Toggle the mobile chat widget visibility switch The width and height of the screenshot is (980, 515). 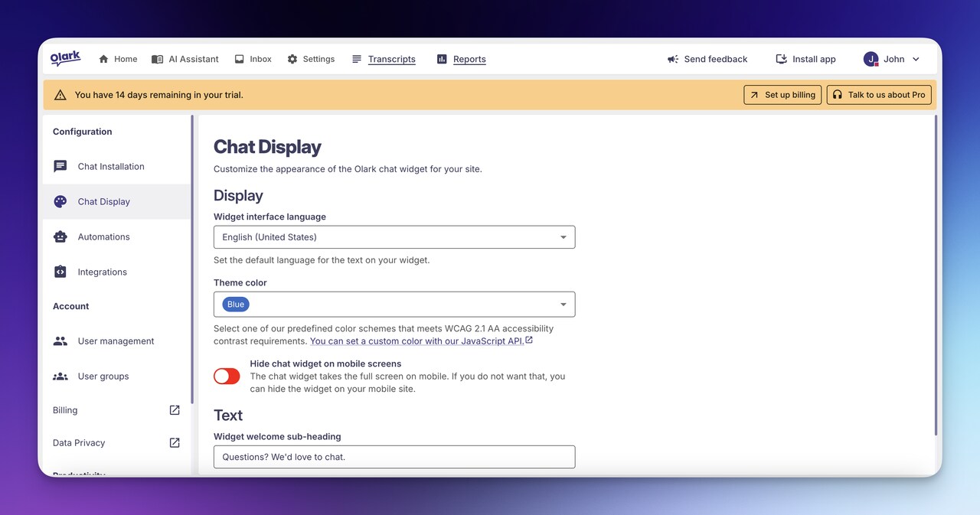[x=226, y=376]
